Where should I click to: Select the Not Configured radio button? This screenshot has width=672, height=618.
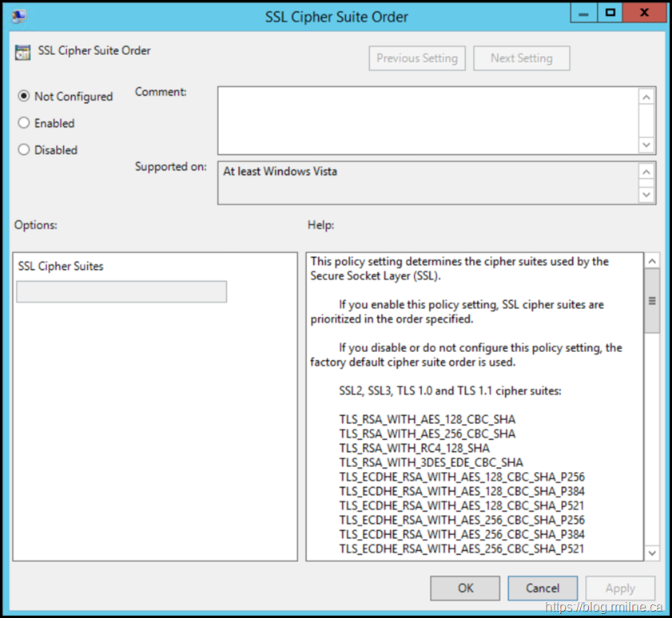click(x=24, y=97)
